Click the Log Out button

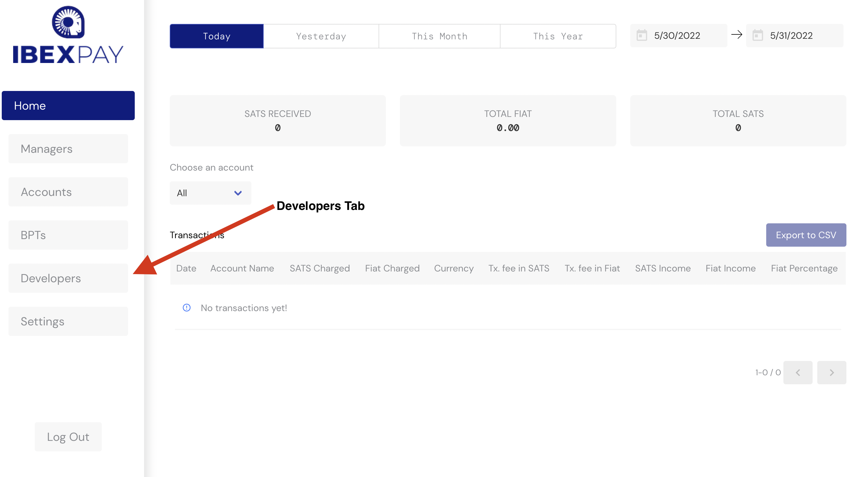click(68, 436)
